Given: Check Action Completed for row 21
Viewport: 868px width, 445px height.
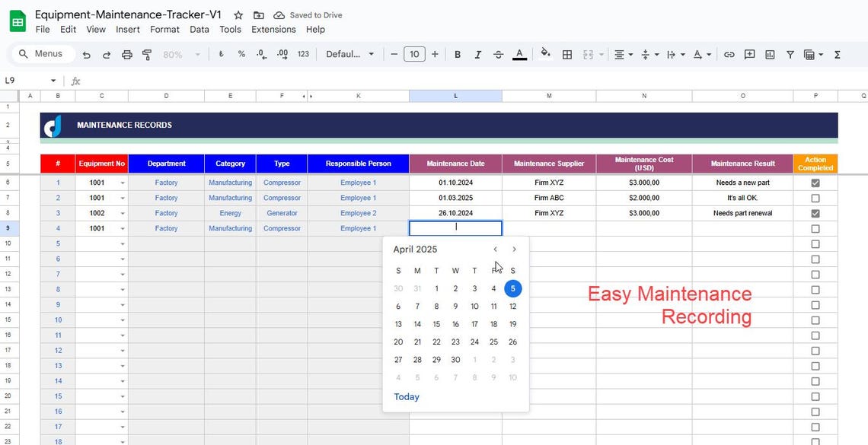Looking at the screenshot, I should [x=815, y=412].
